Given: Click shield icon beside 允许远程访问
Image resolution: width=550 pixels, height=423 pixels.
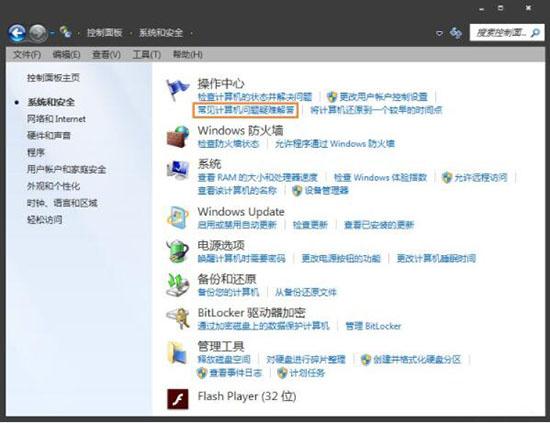Looking at the screenshot, I should [x=447, y=177].
